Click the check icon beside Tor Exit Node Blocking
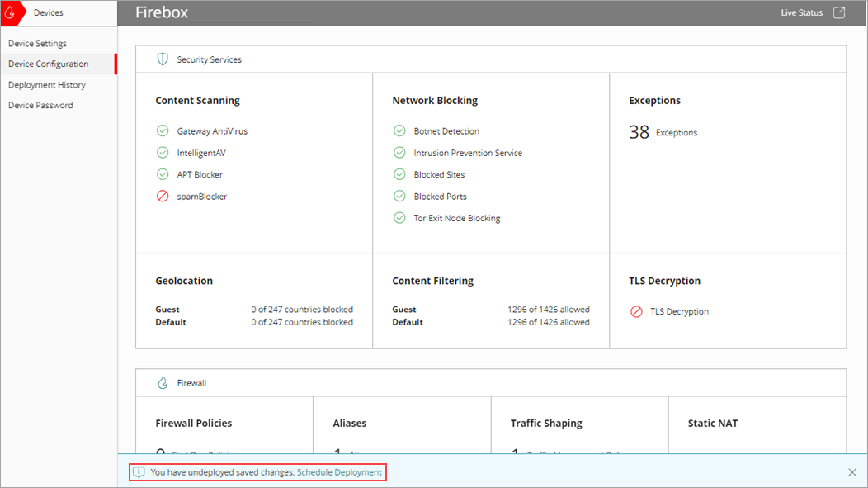 click(x=399, y=217)
